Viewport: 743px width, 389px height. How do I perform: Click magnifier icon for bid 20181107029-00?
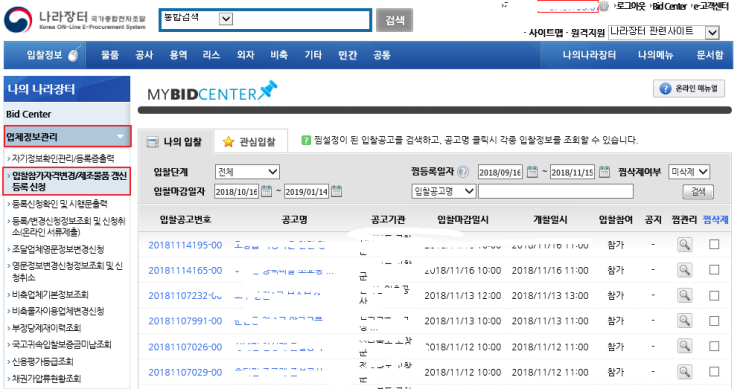(684, 372)
